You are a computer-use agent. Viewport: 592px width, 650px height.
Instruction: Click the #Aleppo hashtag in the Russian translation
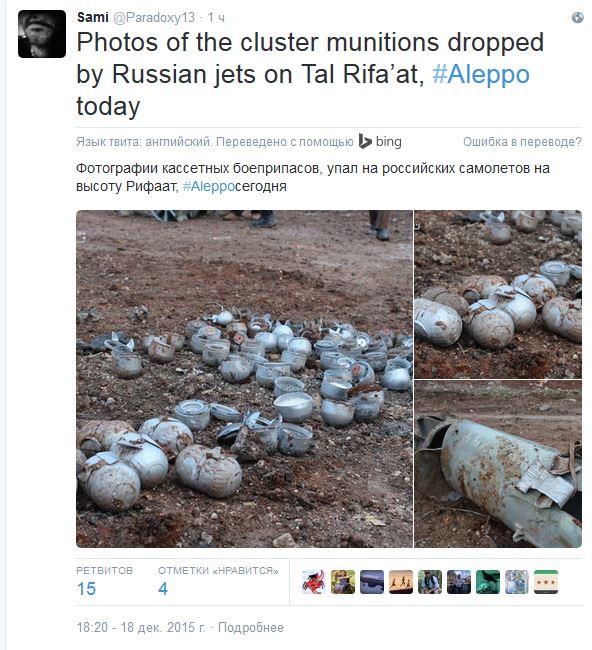click(x=209, y=186)
